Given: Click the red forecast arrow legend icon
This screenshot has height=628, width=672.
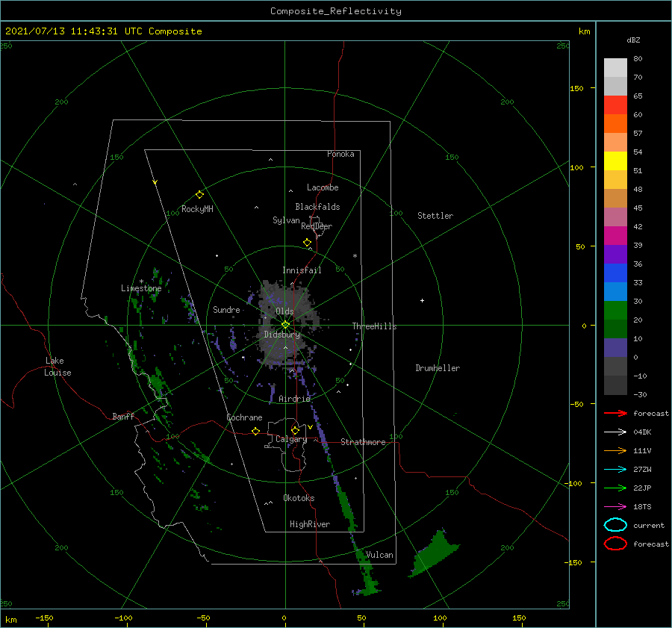Looking at the screenshot, I should 615,413.
